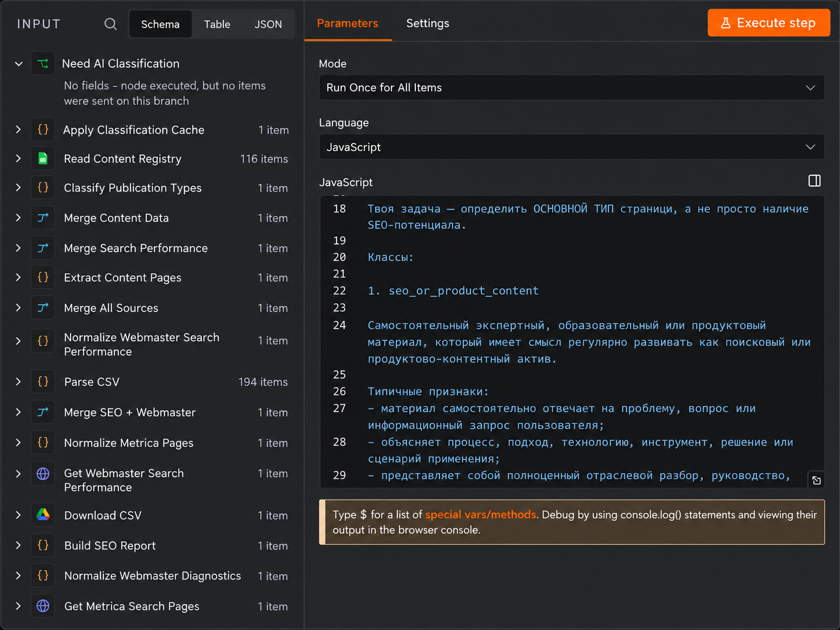The height and width of the screenshot is (630, 840).
Task: Click the Need AI Classification branch icon
Action: tap(43, 63)
